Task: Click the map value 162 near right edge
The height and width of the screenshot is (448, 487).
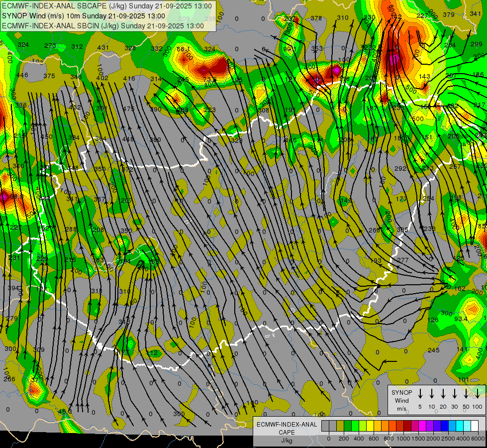Action: pyautogui.click(x=460, y=289)
